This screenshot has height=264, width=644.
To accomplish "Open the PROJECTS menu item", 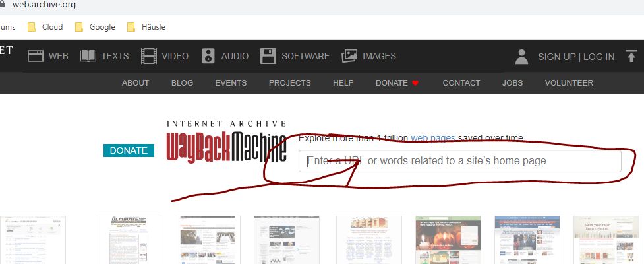I will click(290, 83).
